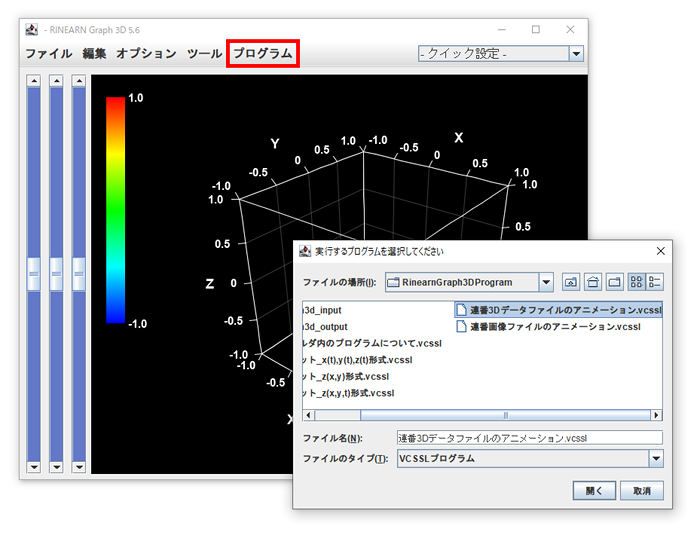This screenshot has width=700, height=538.
Task: Select the 3d_input folder entry
Action: 323,310
